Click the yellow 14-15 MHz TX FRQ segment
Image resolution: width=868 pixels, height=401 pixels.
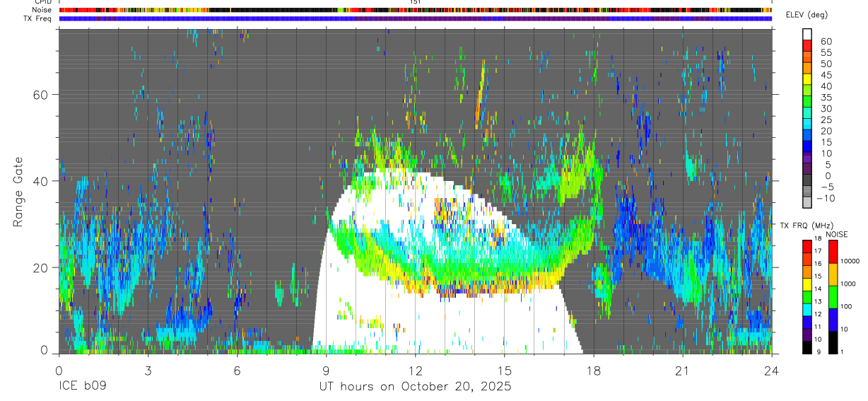coord(807,284)
